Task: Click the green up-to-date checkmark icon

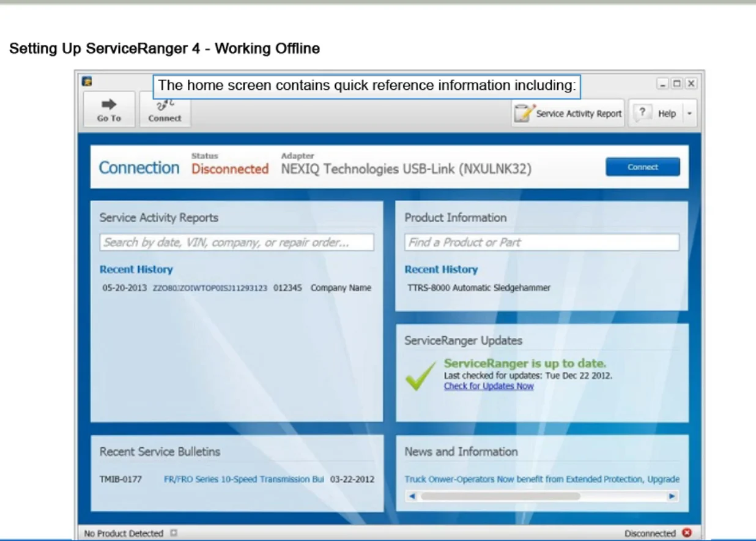Action: tap(421, 375)
